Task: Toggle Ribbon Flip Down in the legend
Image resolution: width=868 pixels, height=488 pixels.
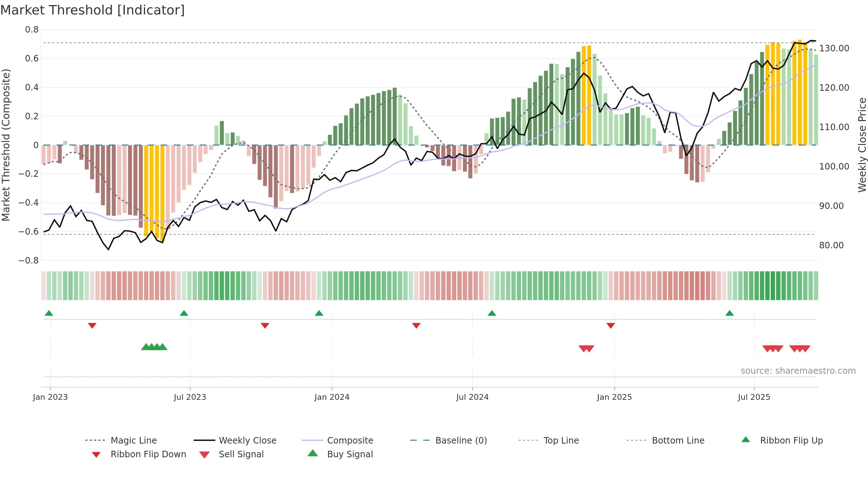Action: pyautogui.click(x=139, y=454)
